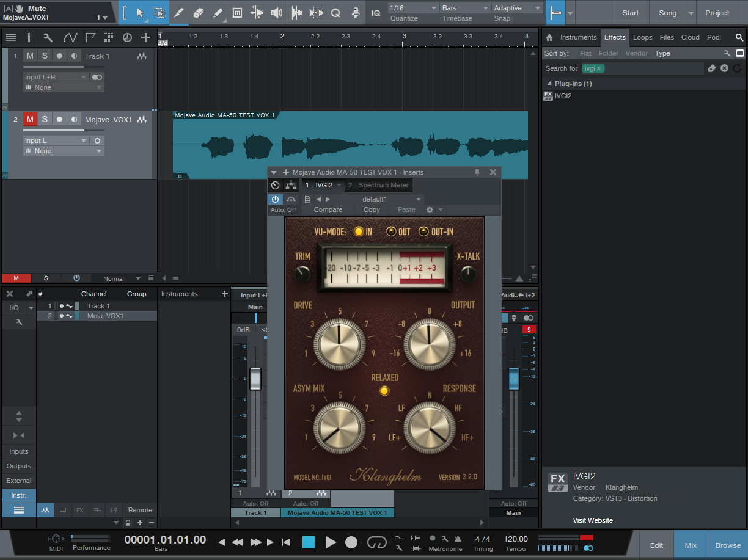The width and height of the screenshot is (748, 560).
Task: Click the Q quantize icon
Action: pos(335,13)
